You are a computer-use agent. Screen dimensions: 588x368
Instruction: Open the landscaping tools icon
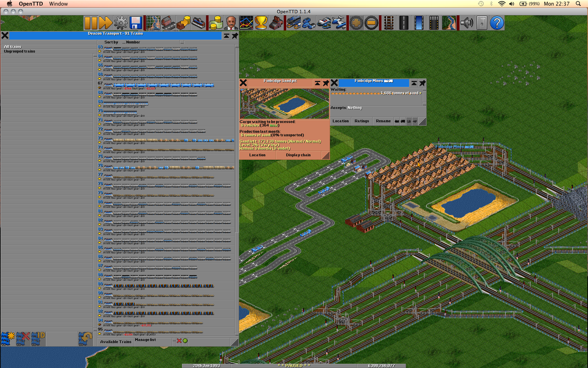click(449, 23)
